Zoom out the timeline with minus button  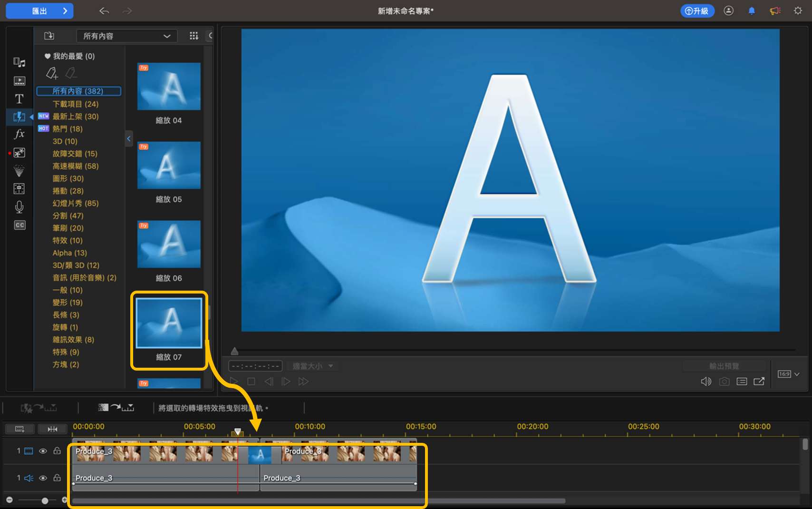10,500
